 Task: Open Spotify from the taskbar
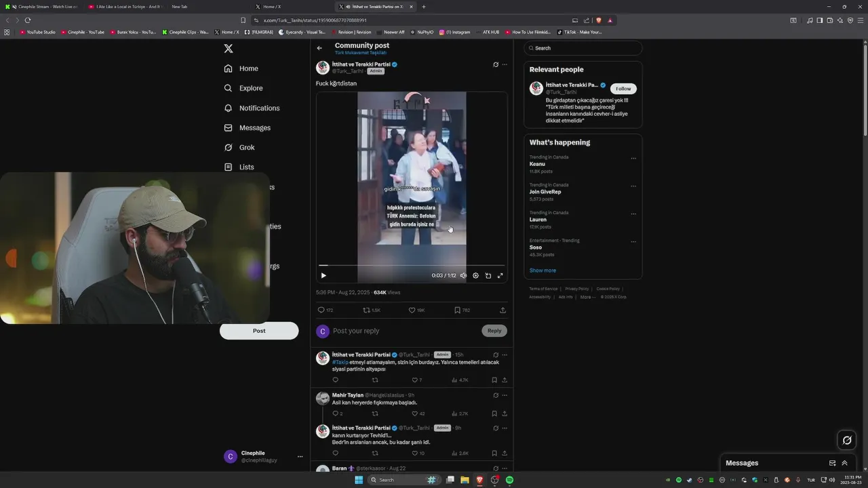(x=509, y=480)
